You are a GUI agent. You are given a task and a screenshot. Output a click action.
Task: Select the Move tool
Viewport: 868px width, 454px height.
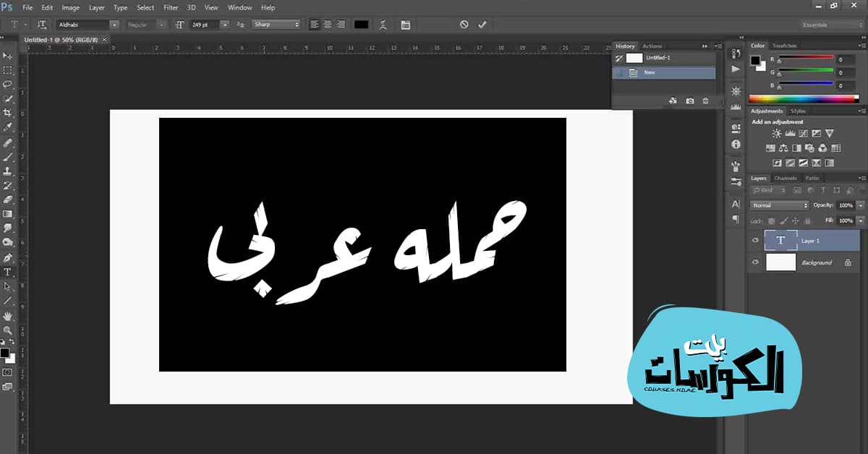9,55
